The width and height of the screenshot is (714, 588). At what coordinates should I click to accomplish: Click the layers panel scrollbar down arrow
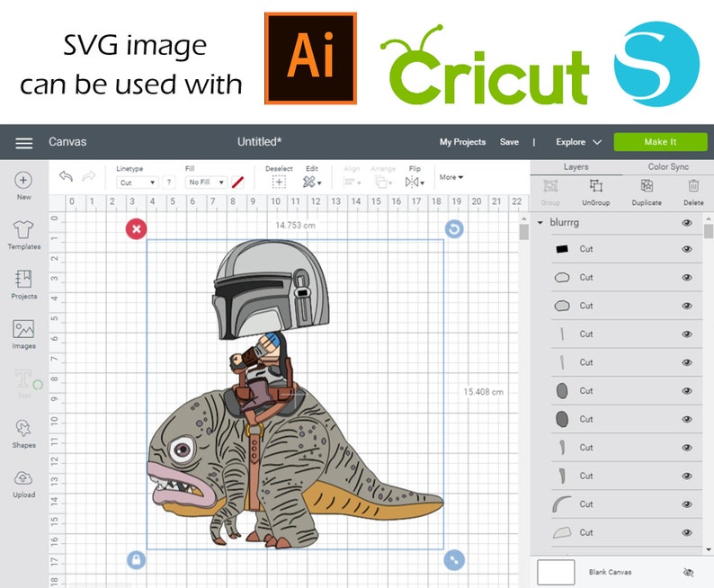click(709, 549)
